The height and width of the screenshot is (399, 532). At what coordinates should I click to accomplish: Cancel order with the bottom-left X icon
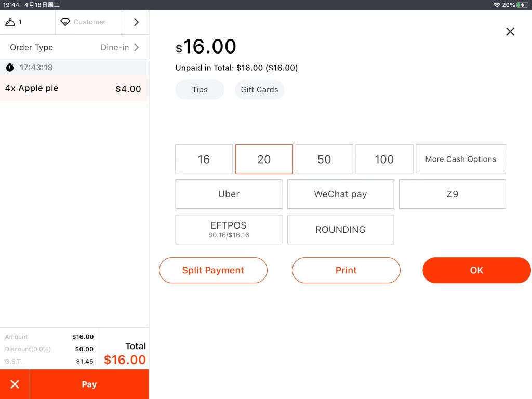click(x=15, y=384)
